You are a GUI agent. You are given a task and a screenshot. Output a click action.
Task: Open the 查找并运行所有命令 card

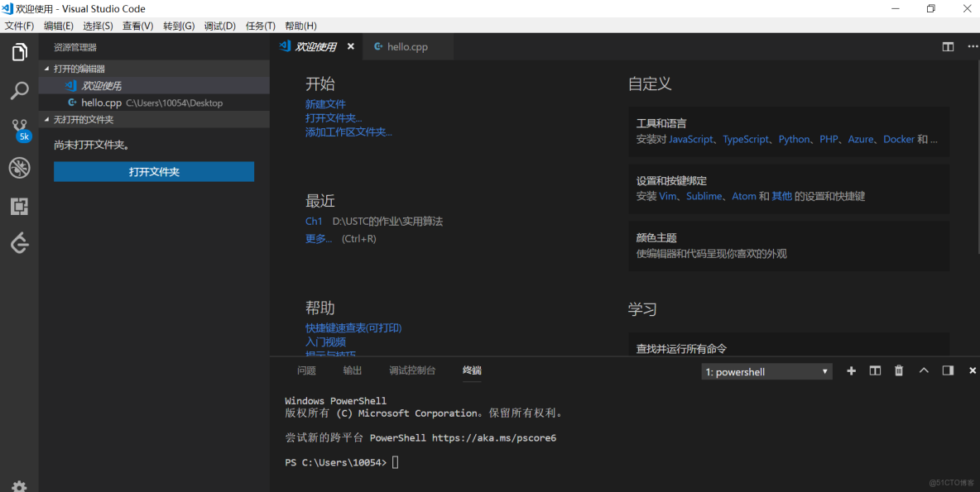click(789, 344)
